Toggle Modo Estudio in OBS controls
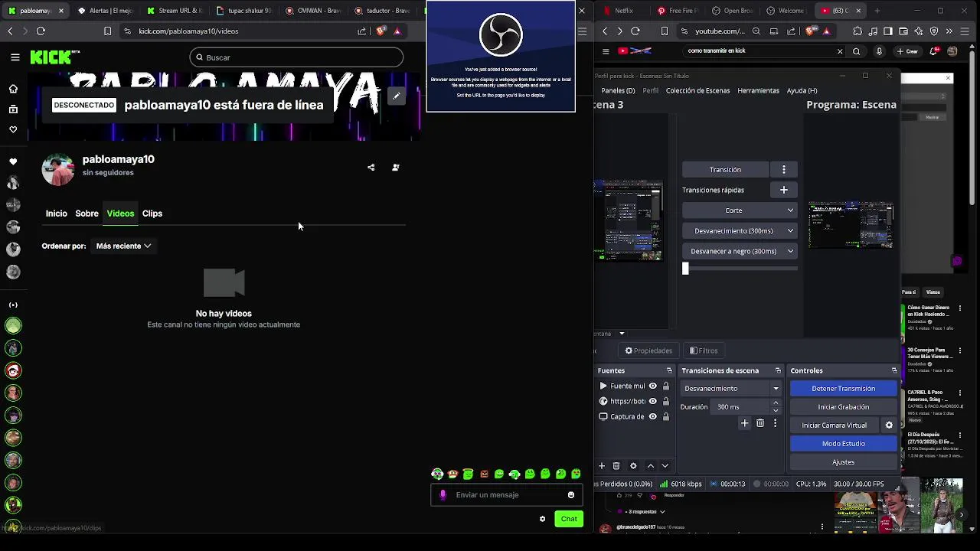Screen dimensions: 980x551 pos(843,444)
